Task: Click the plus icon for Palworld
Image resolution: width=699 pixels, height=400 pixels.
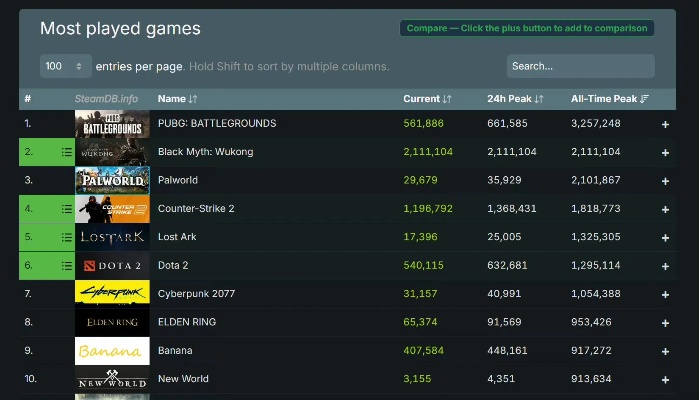Action: pyautogui.click(x=665, y=181)
